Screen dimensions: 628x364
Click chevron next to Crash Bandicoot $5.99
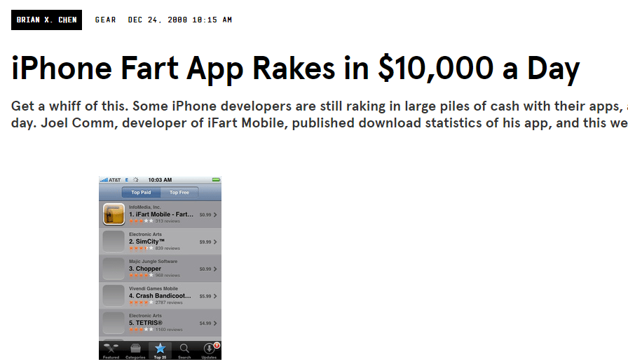pyautogui.click(x=215, y=296)
